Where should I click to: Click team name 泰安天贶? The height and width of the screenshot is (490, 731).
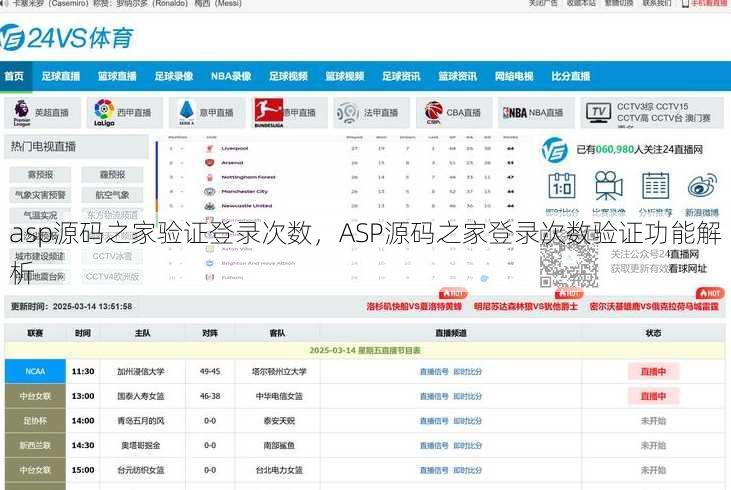click(279, 421)
